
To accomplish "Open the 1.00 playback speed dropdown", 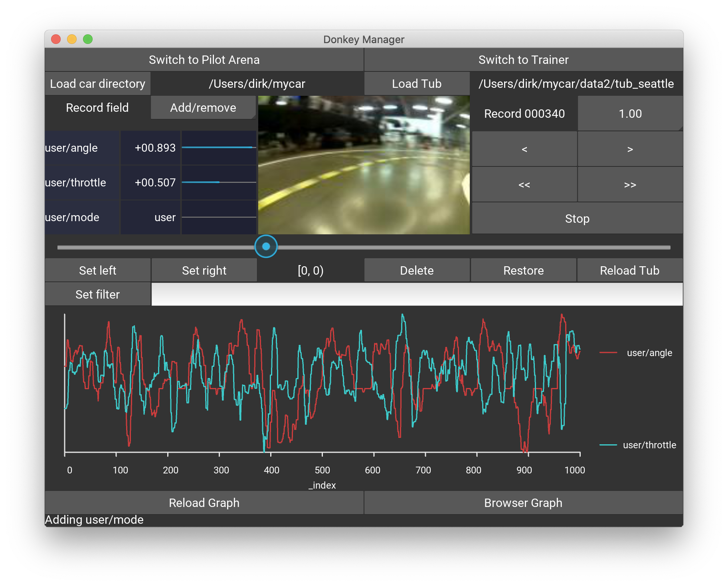I will click(630, 113).
